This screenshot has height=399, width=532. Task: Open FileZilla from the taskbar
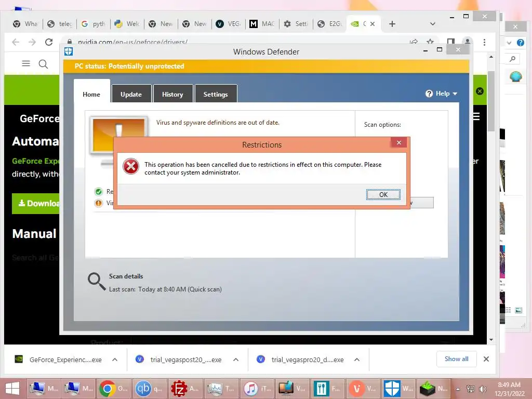184,389
